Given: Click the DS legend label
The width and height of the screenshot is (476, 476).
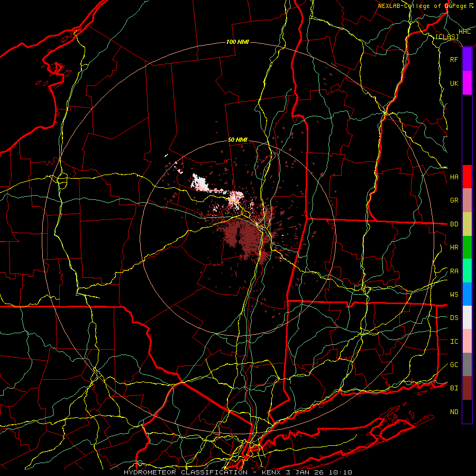Looking at the screenshot, I should 454,318.
